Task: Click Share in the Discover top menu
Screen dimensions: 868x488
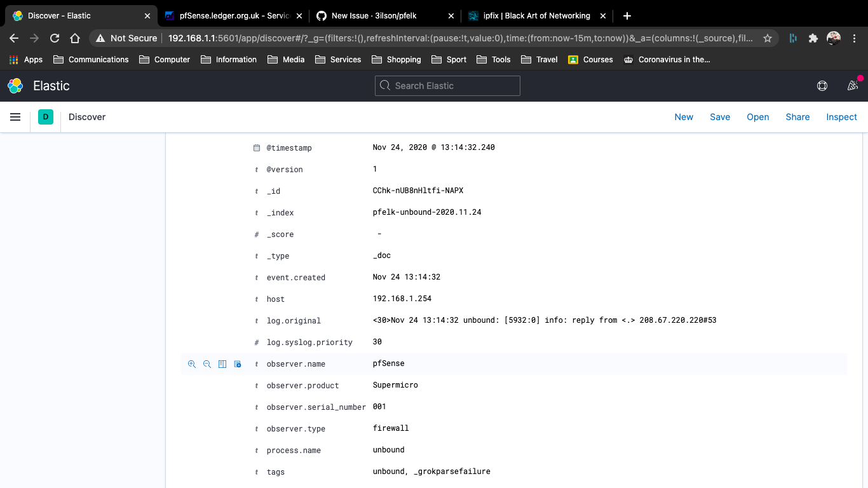Action: pos(797,117)
